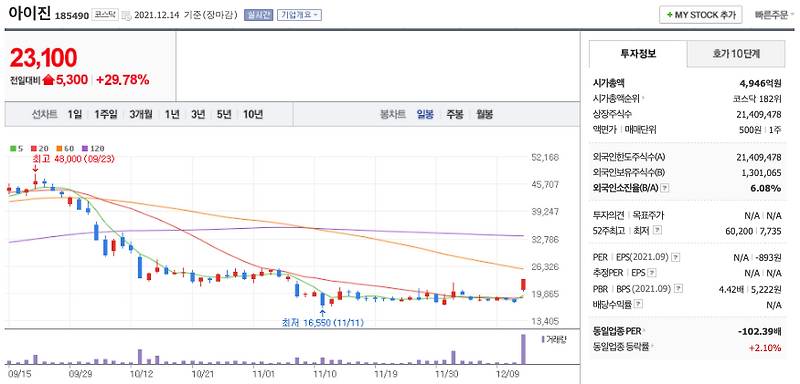The image size is (800, 384).
Task: Click the change rate +29.78%
Action: [x=122, y=80]
